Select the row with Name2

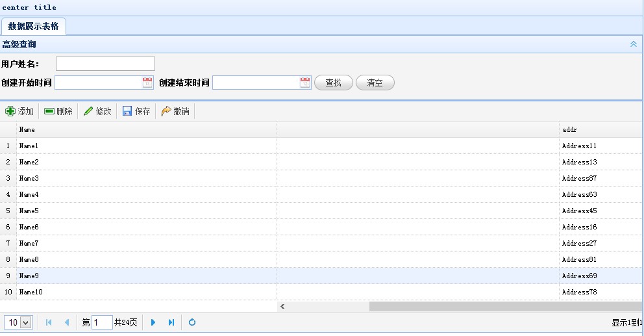321,162
